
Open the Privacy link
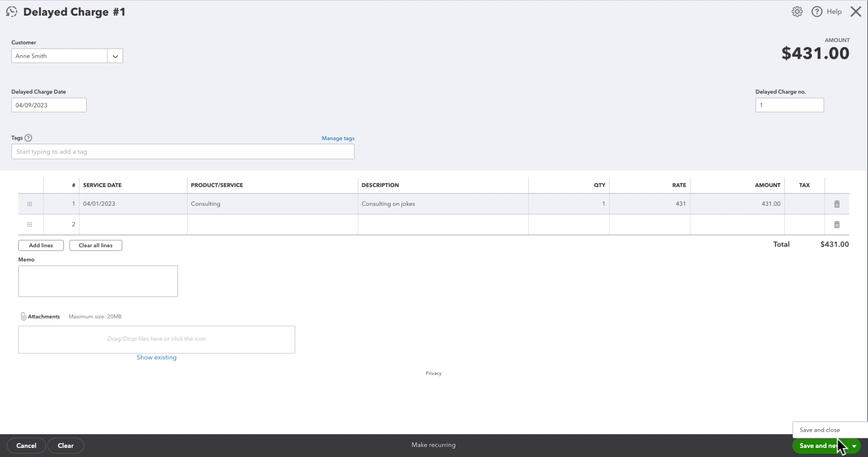433,373
